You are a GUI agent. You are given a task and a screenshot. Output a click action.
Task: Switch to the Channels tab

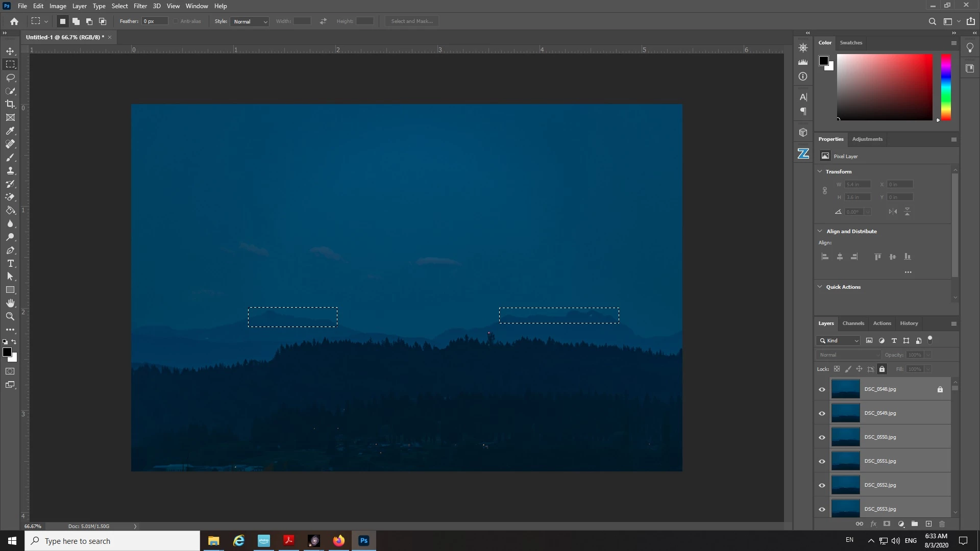(853, 323)
